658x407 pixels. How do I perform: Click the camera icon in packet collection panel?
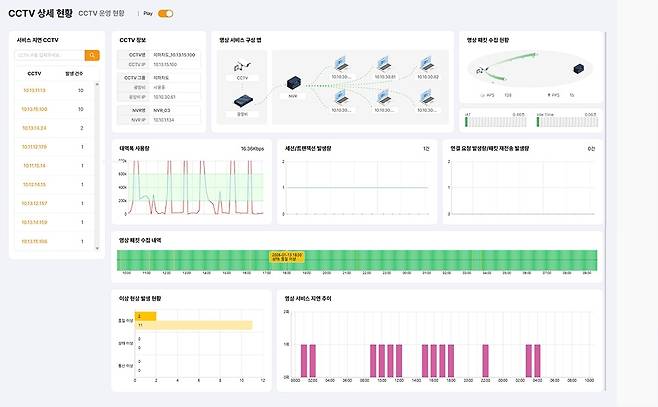[x=481, y=70]
